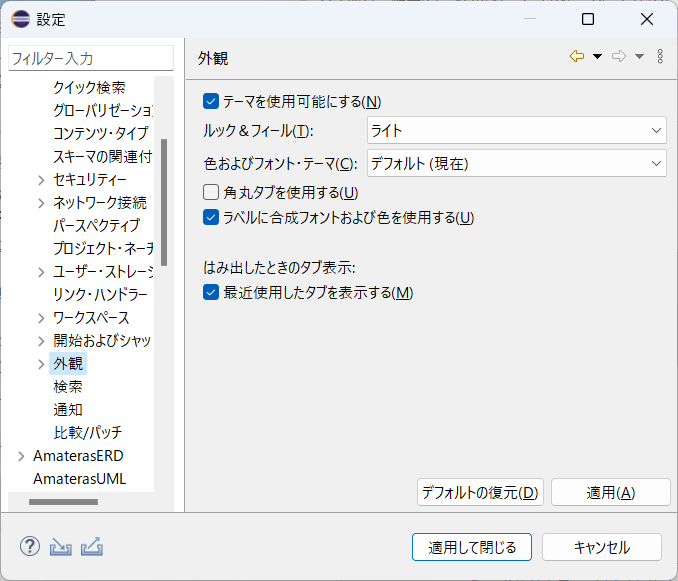Click the デフォルトの復元 button

click(x=479, y=492)
